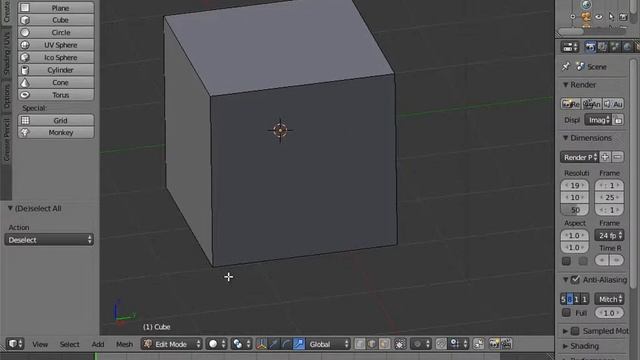This screenshot has height=360, width=640.
Task: Add a Torus mesh primitive
Action: [x=56, y=95]
